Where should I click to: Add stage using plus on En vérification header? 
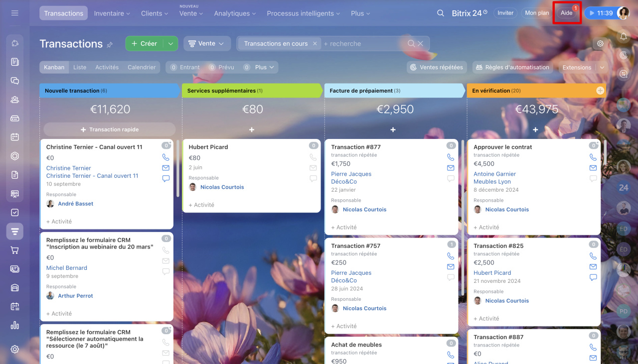point(600,91)
